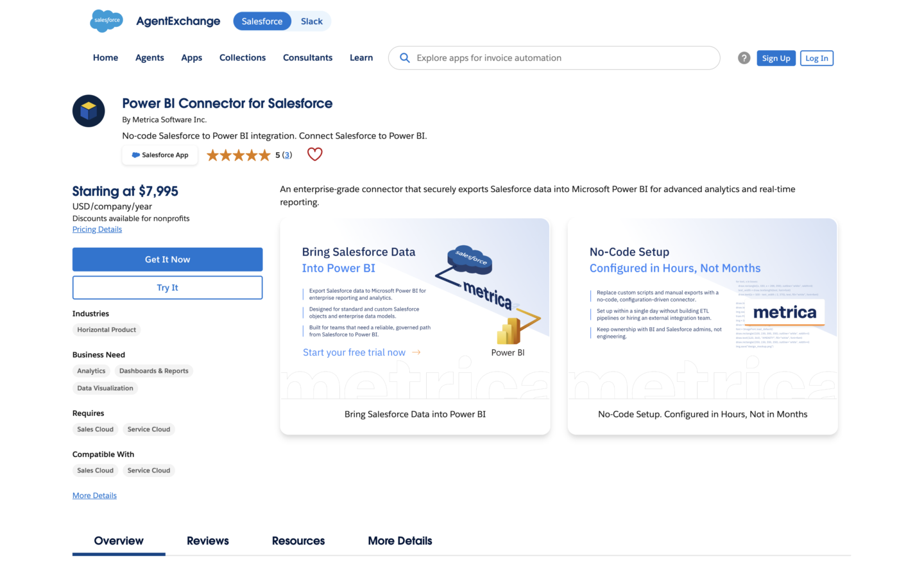Click Service Cloud tag under Requires
Viewport: 924px width, 579px height.
(x=149, y=429)
